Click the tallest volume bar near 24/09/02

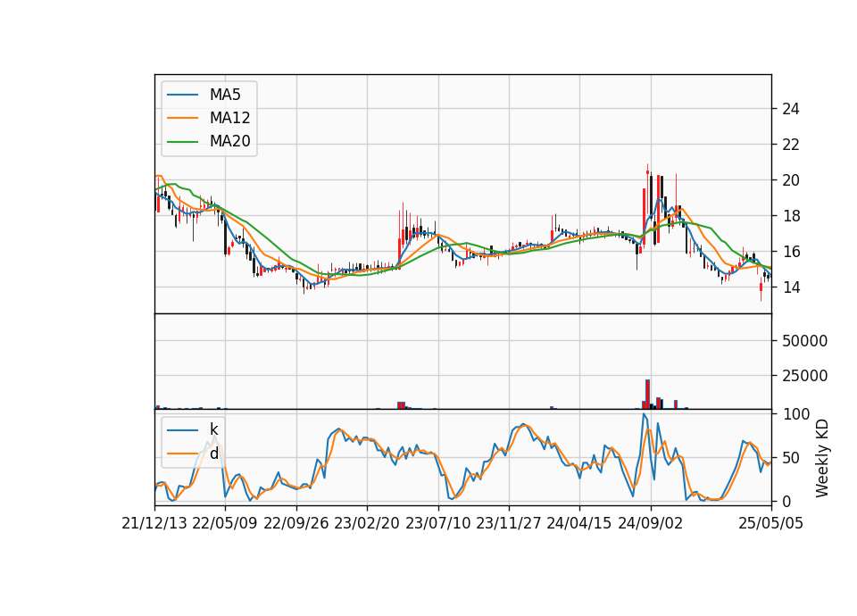tap(648, 394)
